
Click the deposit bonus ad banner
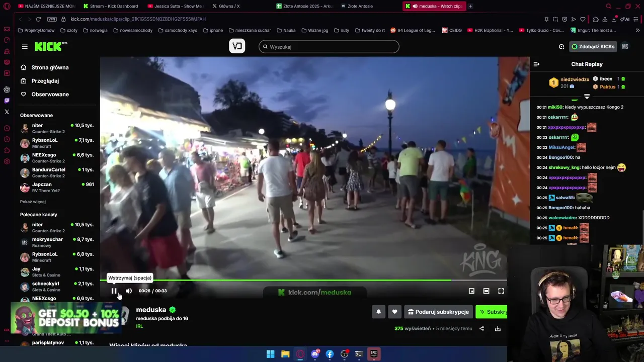click(66, 318)
